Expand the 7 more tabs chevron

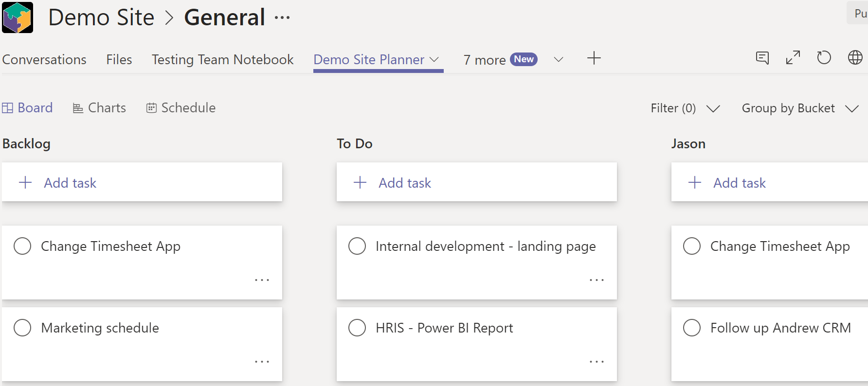tap(559, 59)
